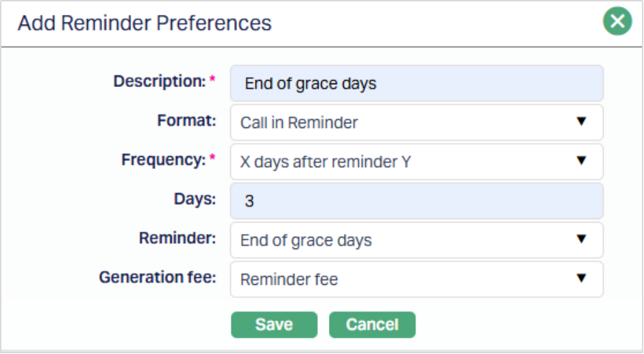Click the down arrow icon in Format field

pos(582,122)
